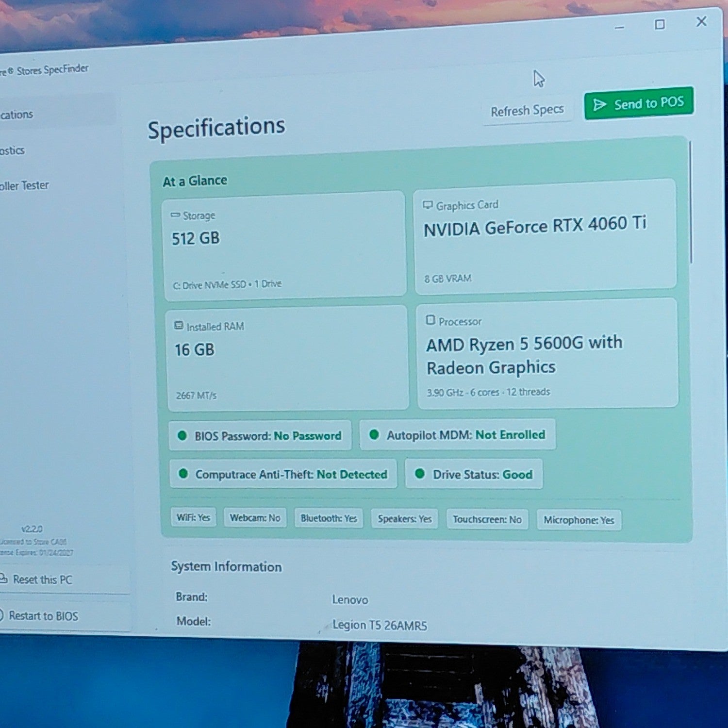Click the Processor chip icon
Image resolution: width=728 pixels, height=728 pixels.
[430, 320]
